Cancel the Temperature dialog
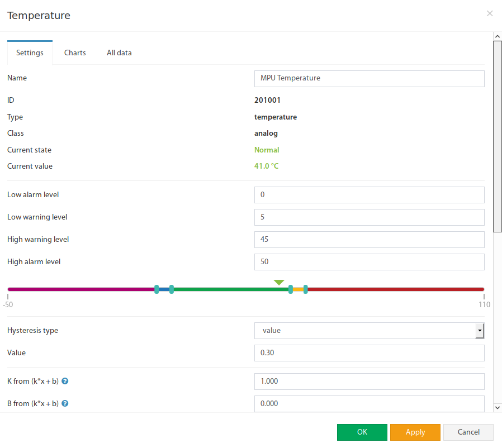The height and width of the screenshot is (448, 502). [x=468, y=432]
